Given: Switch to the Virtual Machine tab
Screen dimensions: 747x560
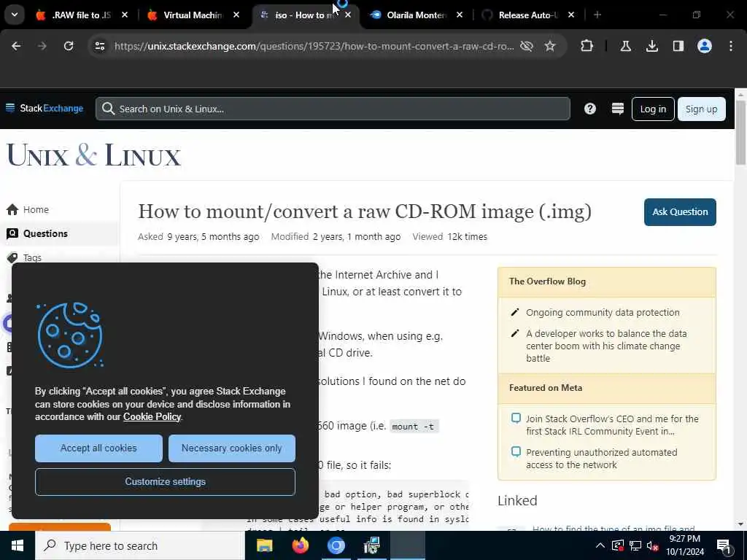Looking at the screenshot, I should pos(193,15).
